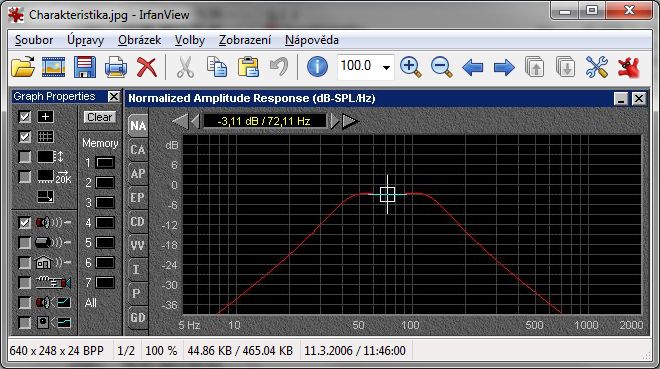Open the Zobrazení menu
The image size is (660, 369).
click(x=245, y=40)
